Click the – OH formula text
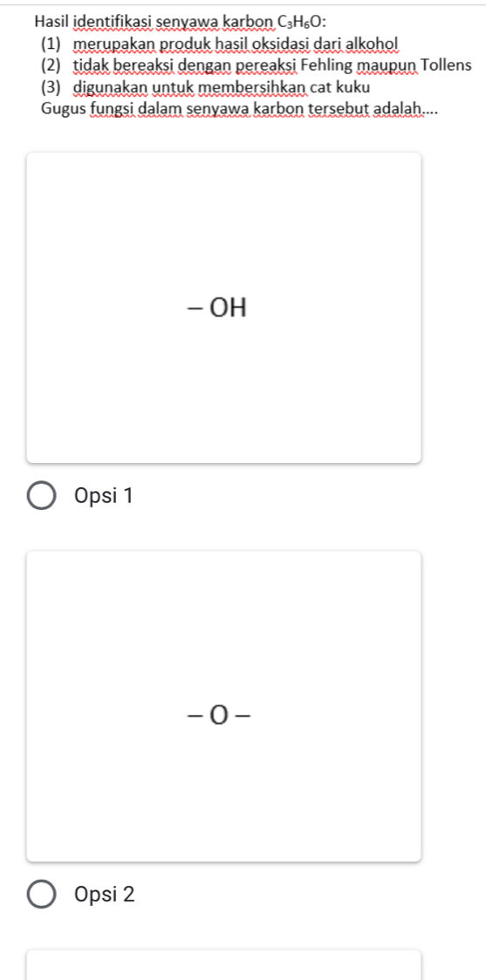This screenshot has height=980, width=486. pyautogui.click(x=217, y=308)
